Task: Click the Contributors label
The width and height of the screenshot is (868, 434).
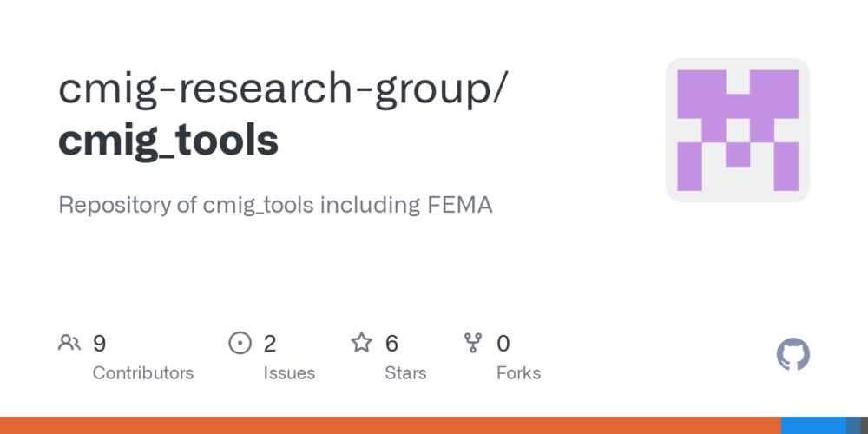Action: click(143, 373)
